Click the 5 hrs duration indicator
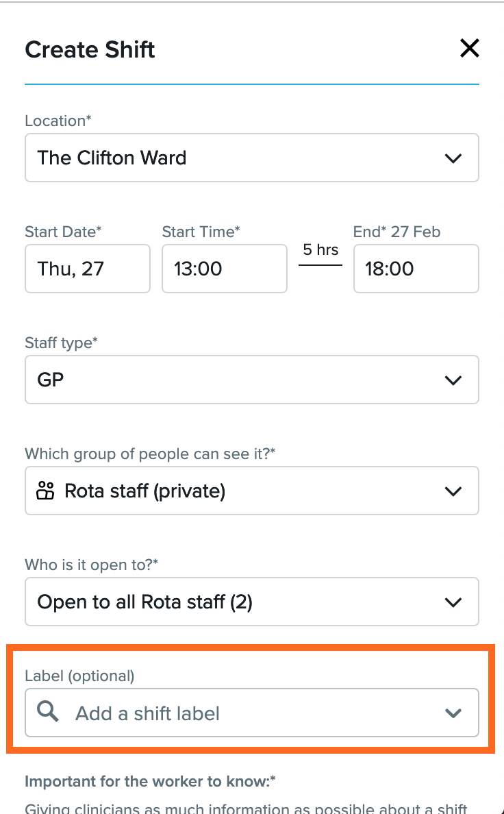 (320, 249)
